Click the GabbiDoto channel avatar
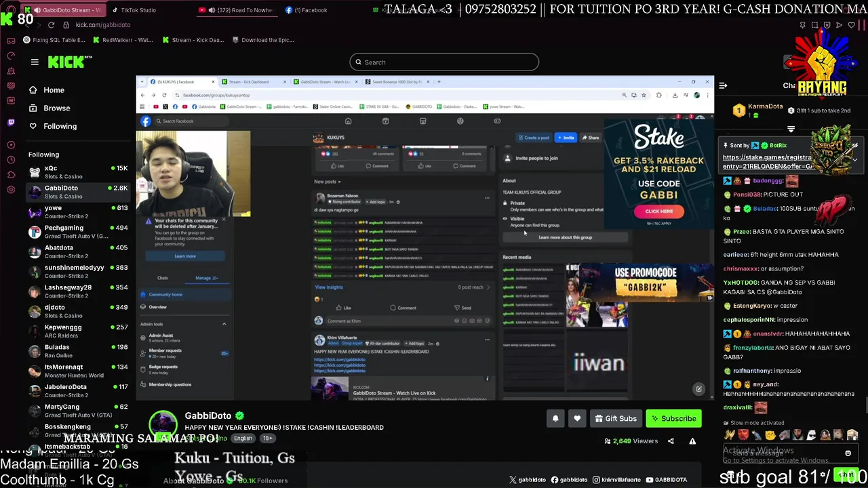Screen dimensions: 868x488 pos(163,425)
